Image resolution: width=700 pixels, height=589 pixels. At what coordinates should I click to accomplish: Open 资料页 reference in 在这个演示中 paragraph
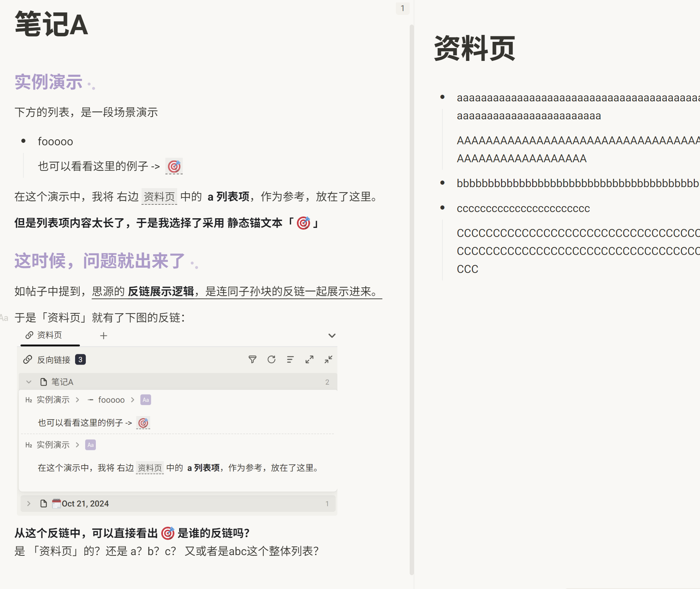159,196
